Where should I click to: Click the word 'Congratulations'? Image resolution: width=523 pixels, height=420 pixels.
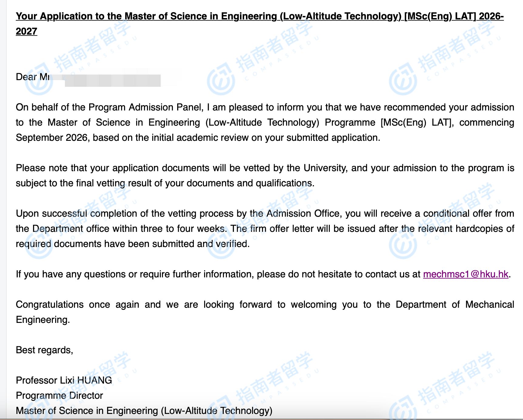pos(50,304)
